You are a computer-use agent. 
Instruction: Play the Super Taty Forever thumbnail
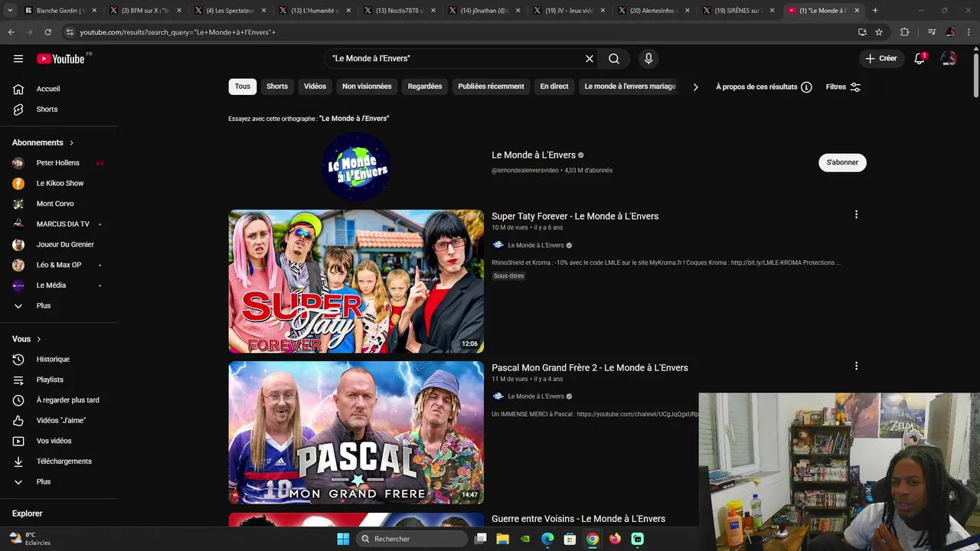coord(356,282)
